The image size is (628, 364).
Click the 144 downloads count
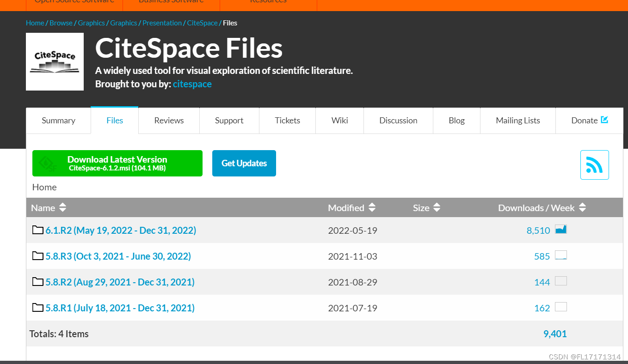[542, 282]
